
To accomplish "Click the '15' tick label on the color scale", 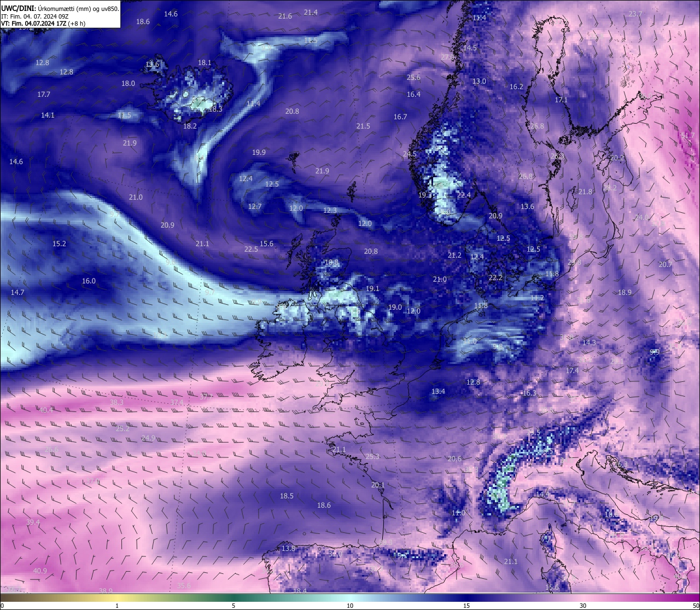I will pos(466,606).
